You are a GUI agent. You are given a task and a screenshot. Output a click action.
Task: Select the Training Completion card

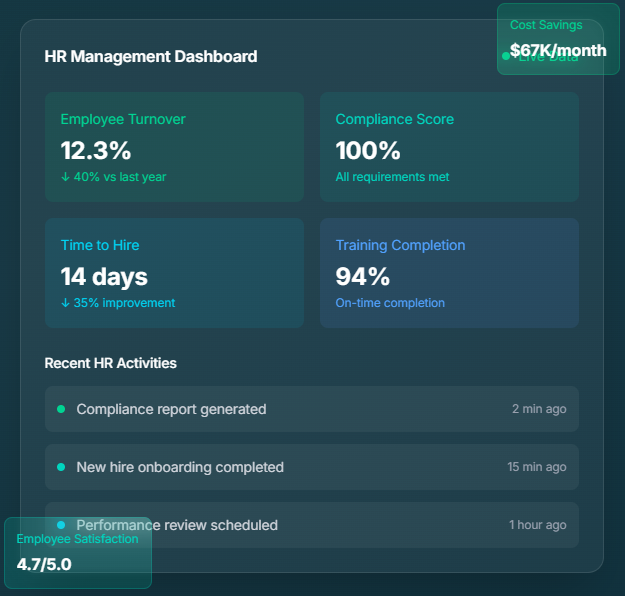click(x=449, y=273)
